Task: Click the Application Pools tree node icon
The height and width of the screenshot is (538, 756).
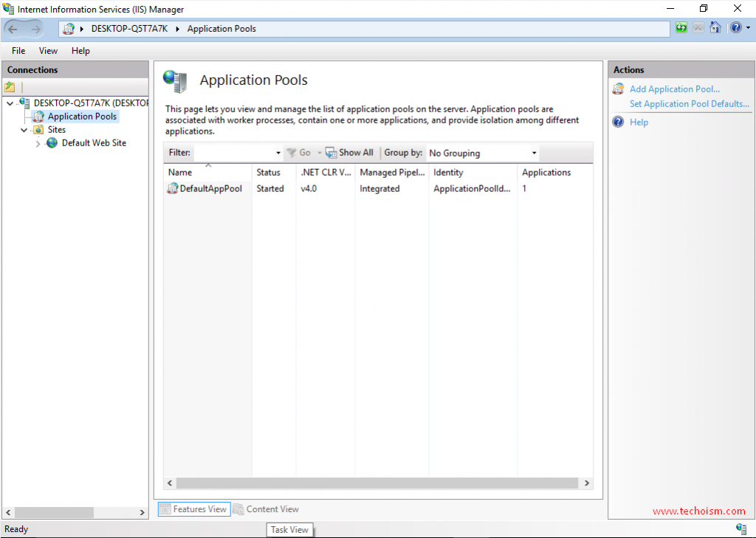Action: tap(38, 116)
